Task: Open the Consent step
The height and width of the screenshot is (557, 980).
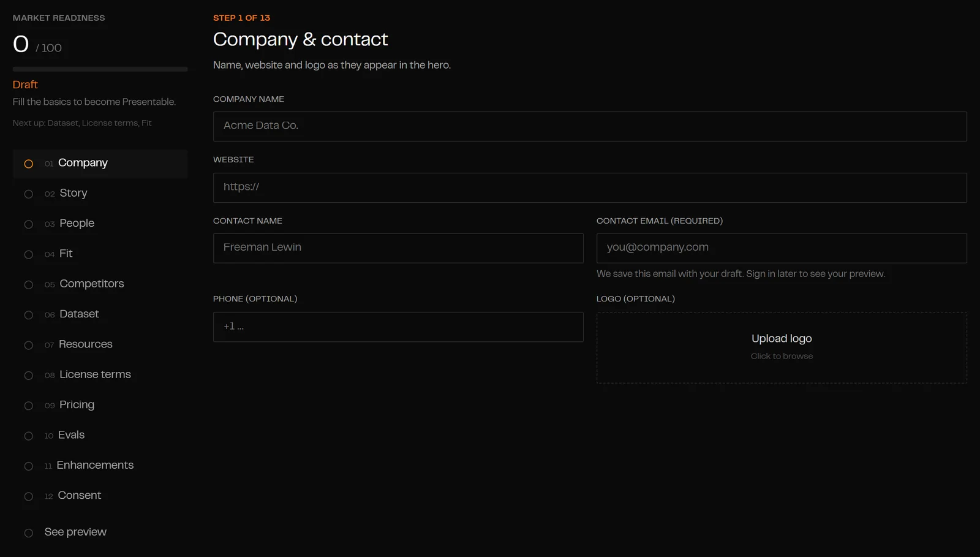Action: [100, 496]
